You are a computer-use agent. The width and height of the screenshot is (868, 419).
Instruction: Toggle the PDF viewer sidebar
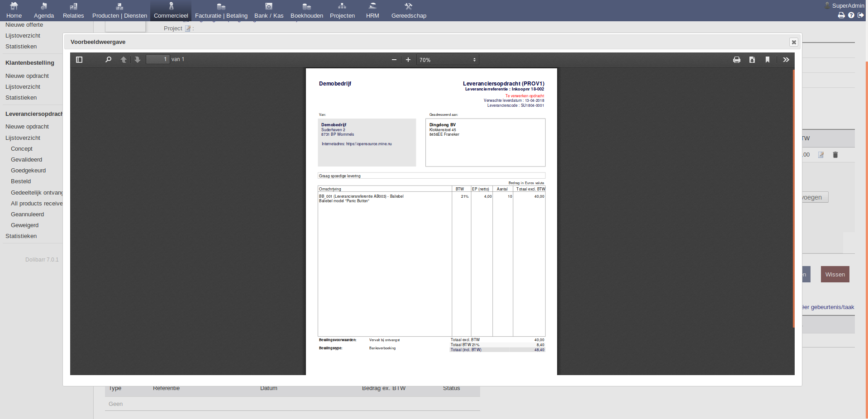click(x=79, y=60)
